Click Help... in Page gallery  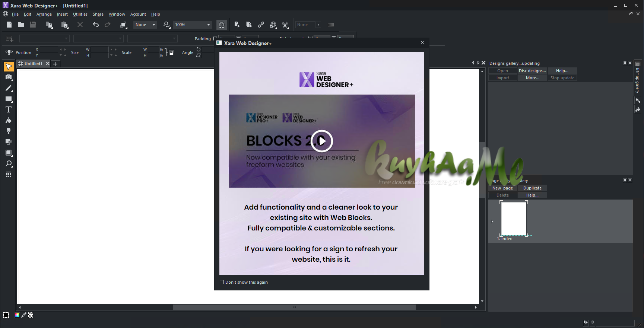[x=532, y=195]
